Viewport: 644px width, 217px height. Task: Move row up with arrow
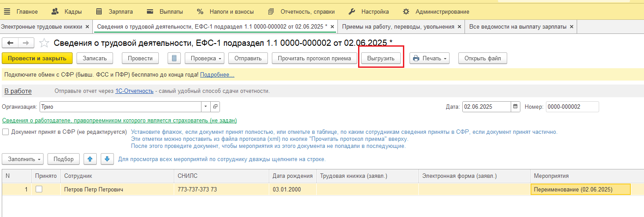[x=90, y=159]
